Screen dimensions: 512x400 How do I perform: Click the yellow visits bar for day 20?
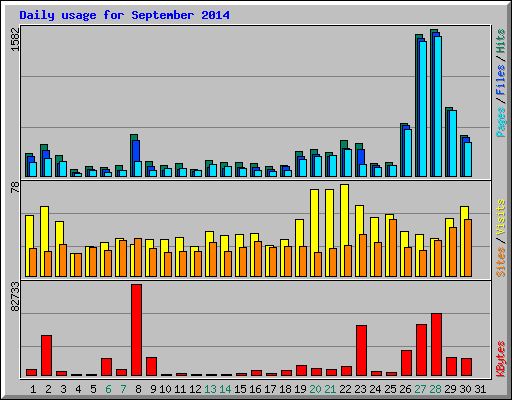coord(314,221)
